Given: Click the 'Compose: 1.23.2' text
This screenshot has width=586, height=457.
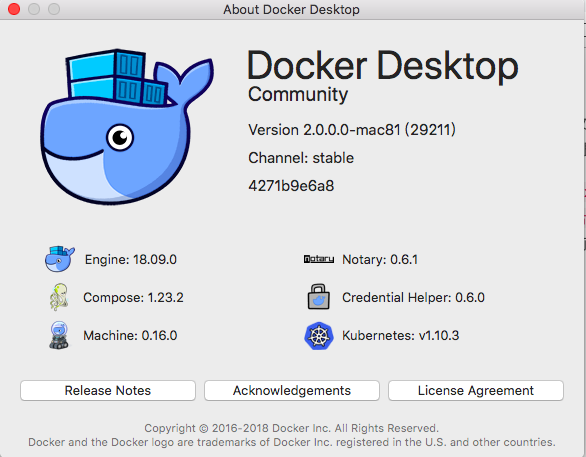Looking at the screenshot, I should 133,297.
